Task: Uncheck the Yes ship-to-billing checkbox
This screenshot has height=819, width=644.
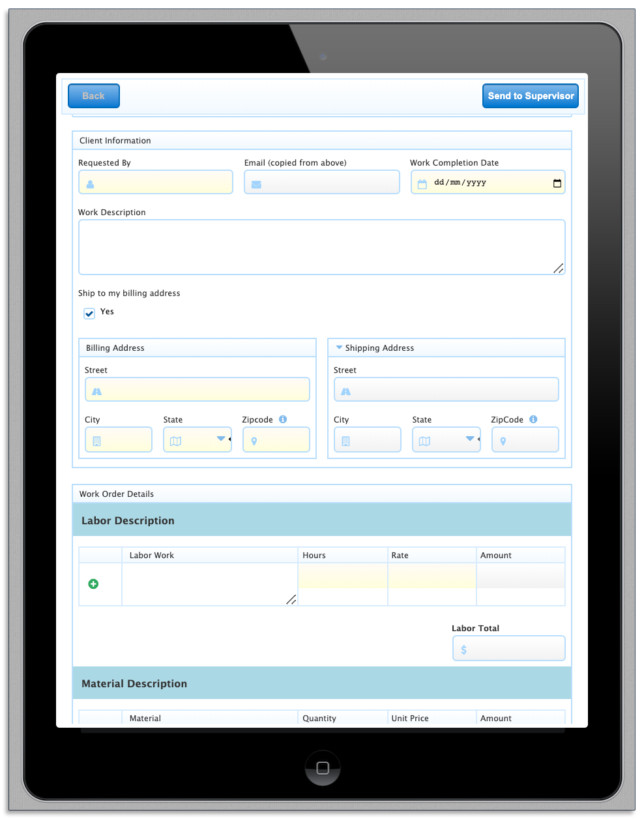Action: pyautogui.click(x=89, y=314)
